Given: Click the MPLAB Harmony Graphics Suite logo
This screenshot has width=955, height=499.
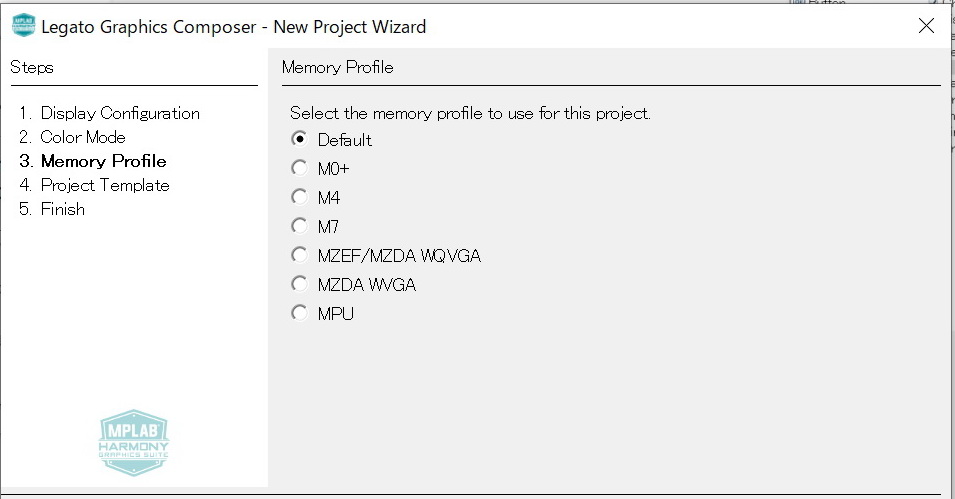Looking at the screenshot, I should [134, 442].
